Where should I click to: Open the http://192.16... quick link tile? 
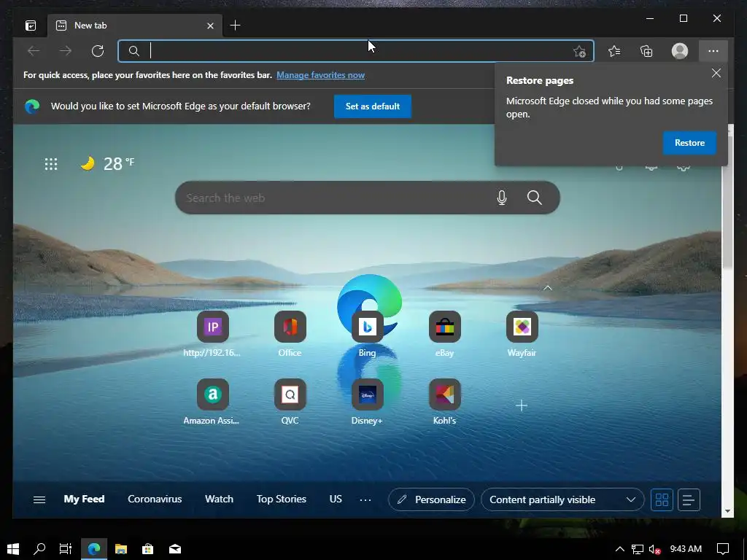pos(212,334)
